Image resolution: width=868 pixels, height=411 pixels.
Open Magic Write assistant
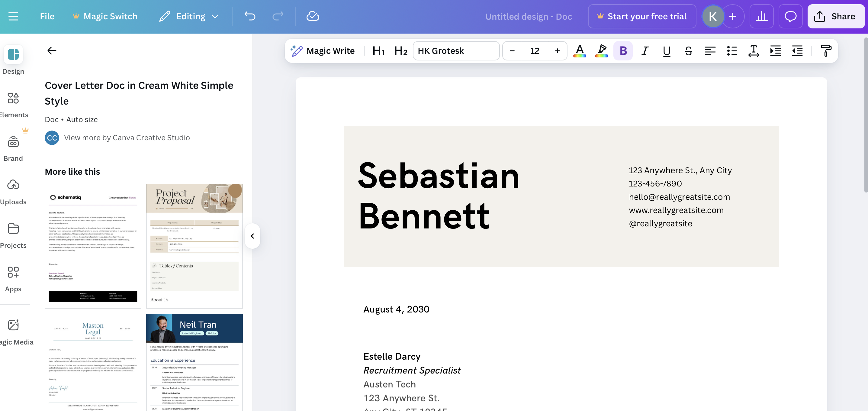pyautogui.click(x=323, y=50)
